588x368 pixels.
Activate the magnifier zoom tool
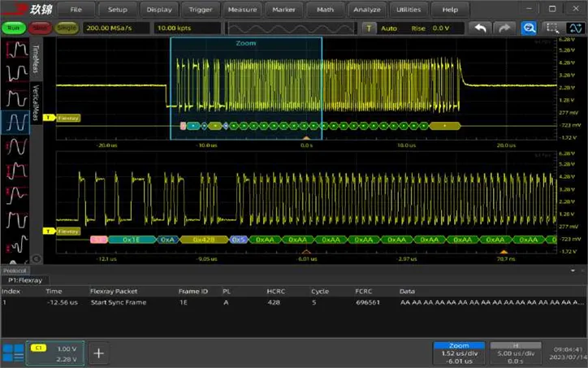tap(529, 28)
